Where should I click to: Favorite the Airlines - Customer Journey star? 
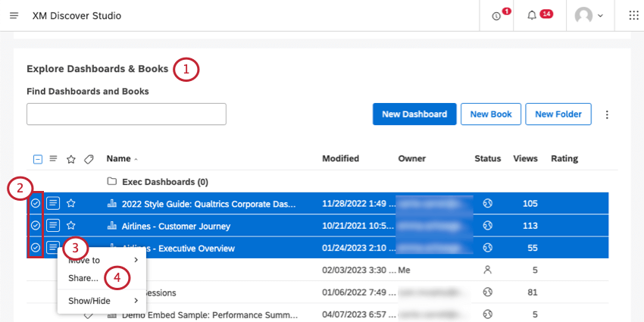pos(71,225)
